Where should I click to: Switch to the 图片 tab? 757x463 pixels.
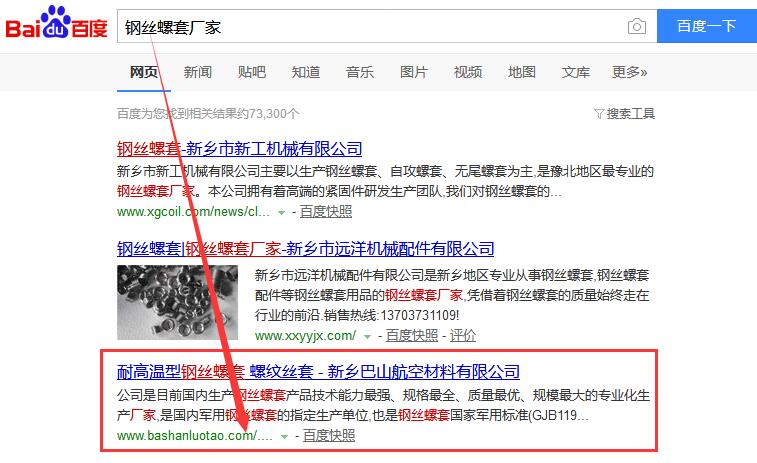coord(414,72)
